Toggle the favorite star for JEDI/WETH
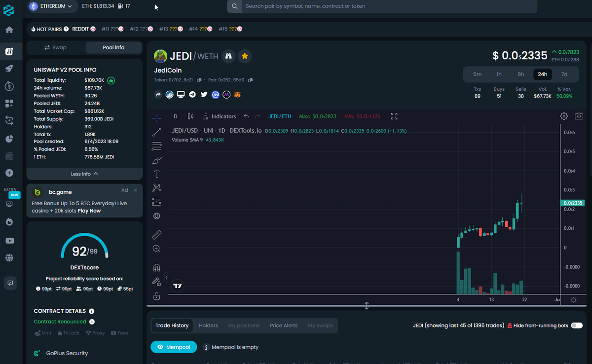This screenshot has width=592, height=364. [245, 56]
